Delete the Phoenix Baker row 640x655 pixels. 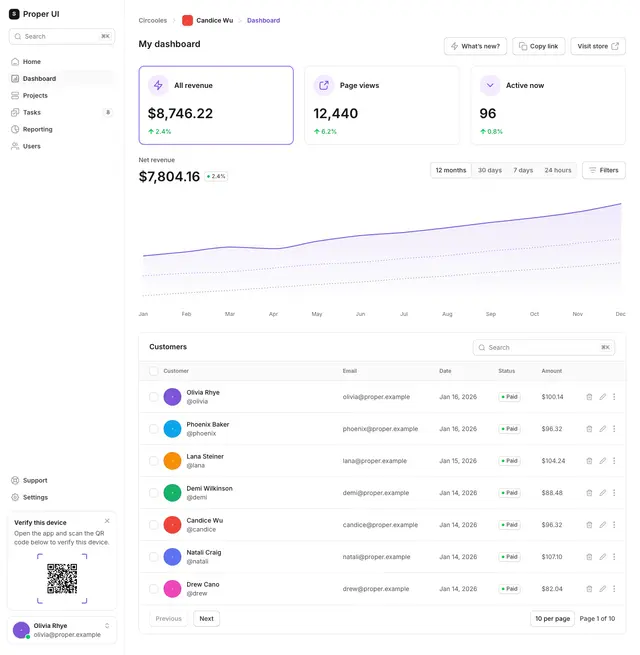click(x=589, y=429)
